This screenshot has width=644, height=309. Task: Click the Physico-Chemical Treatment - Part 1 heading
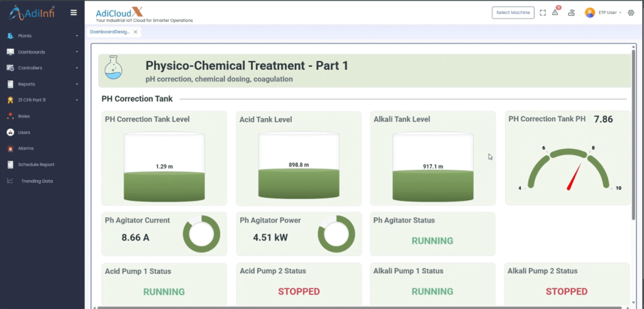pyautogui.click(x=247, y=66)
